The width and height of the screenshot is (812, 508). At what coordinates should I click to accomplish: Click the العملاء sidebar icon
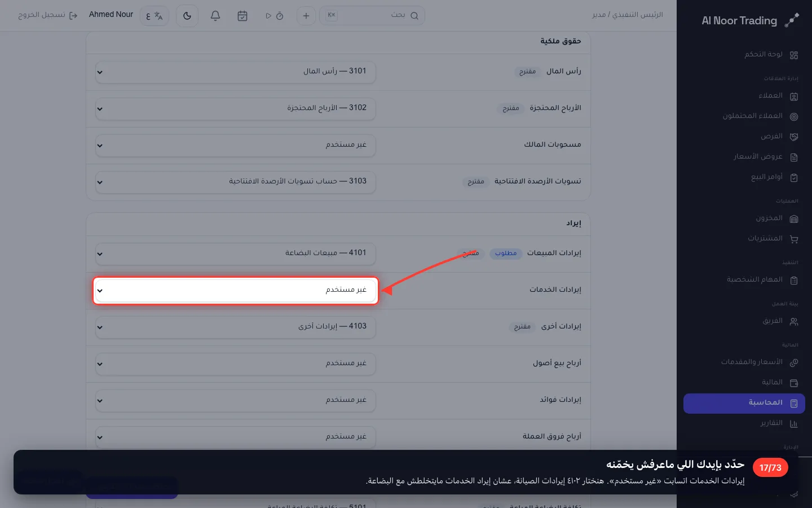[794, 96]
